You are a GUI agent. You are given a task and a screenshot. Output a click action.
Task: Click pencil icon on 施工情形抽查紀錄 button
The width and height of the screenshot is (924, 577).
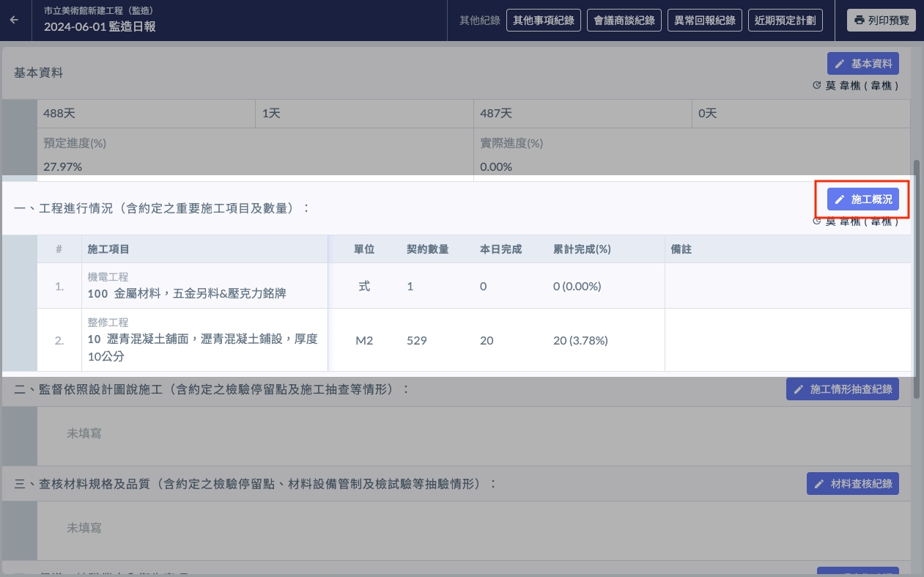[799, 389]
